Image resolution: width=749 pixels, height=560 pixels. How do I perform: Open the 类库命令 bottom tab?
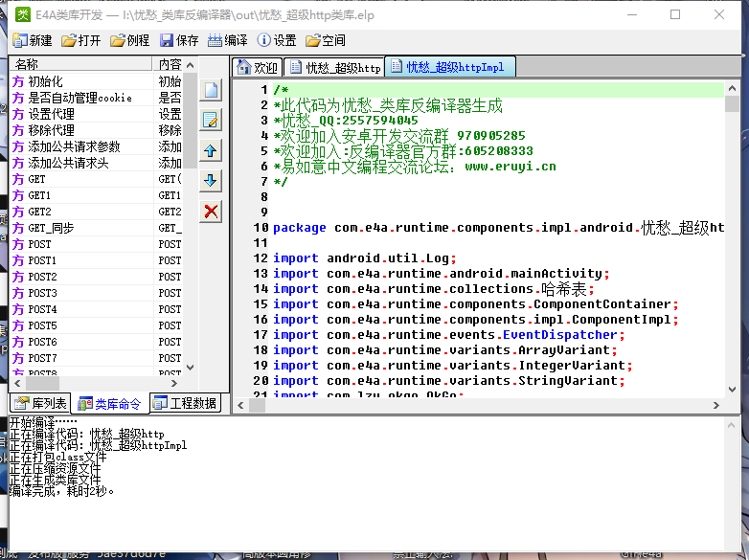(x=110, y=404)
